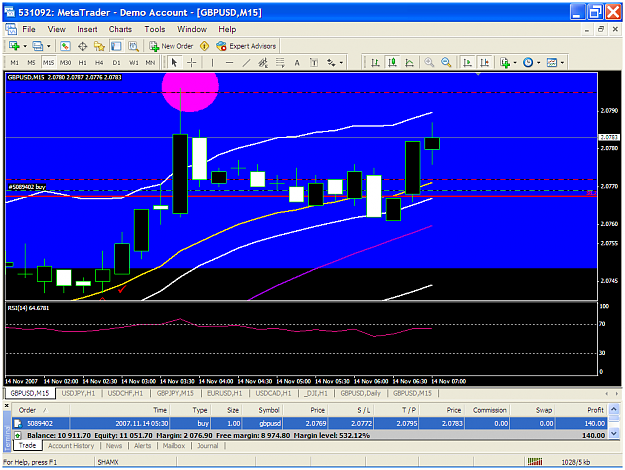Switch to MN timeframe

[x=150, y=63]
